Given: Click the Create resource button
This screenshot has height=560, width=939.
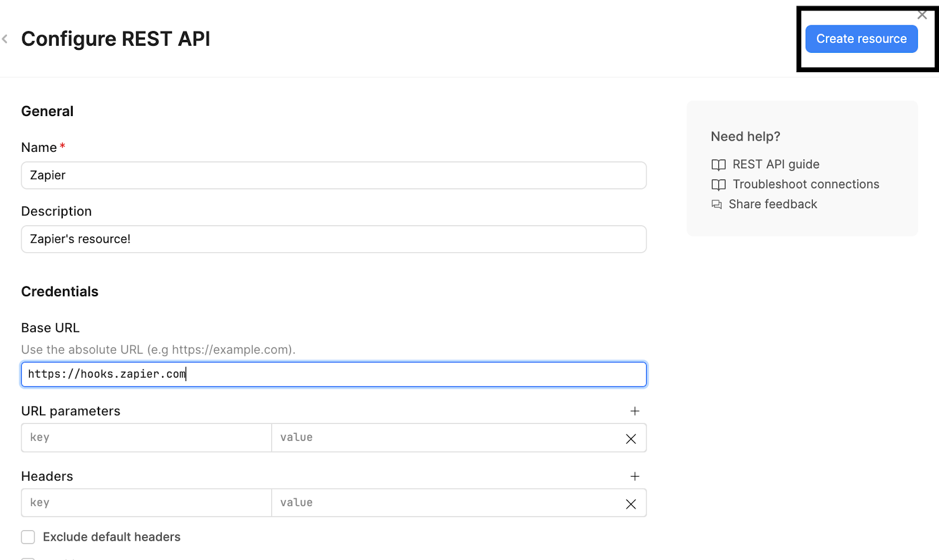Looking at the screenshot, I should (x=861, y=39).
